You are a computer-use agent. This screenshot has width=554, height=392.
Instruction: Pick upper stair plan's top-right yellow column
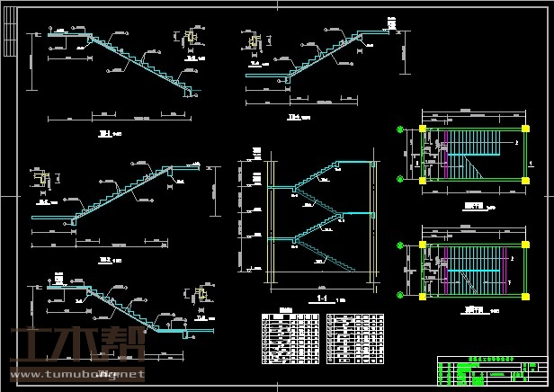tap(524, 130)
